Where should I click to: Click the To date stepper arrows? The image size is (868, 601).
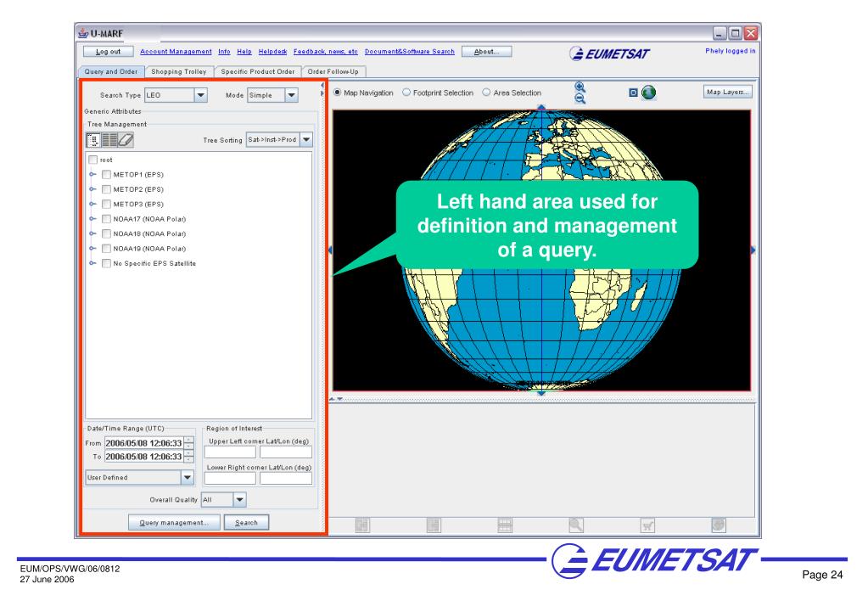coord(188,457)
